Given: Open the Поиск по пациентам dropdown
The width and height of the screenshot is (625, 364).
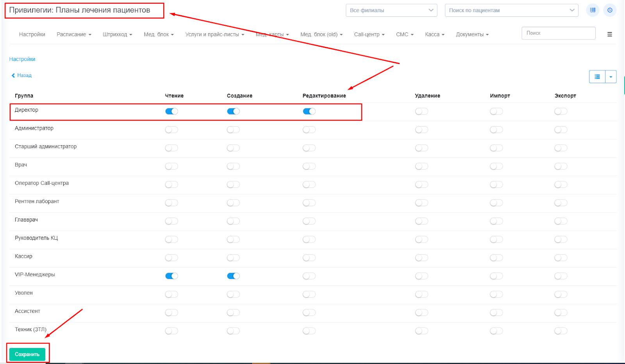Looking at the screenshot, I should click(512, 10).
